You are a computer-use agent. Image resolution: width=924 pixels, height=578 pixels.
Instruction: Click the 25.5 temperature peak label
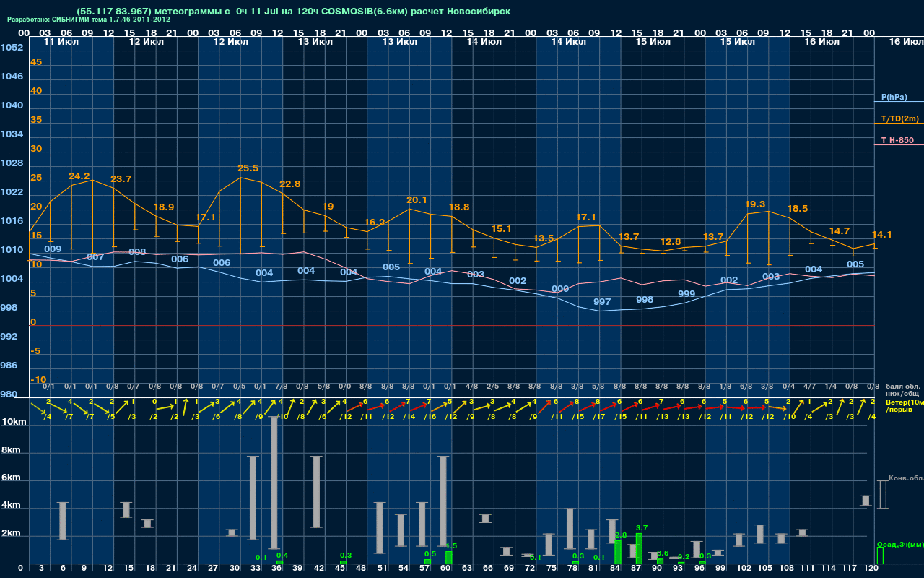pos(248,168)
